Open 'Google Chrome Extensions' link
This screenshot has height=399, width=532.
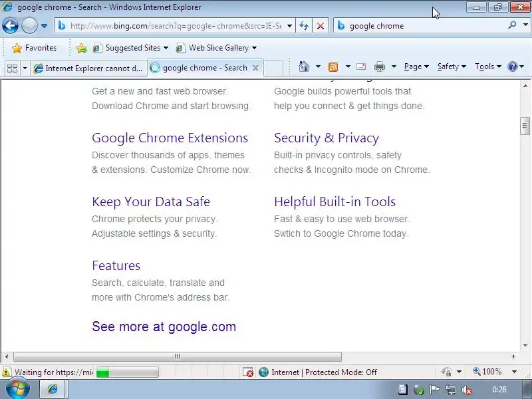170,138
